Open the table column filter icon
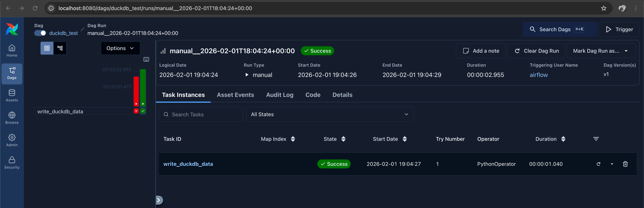Image resolution: width=644 pixels, height=208 pixels. pos(596,139)
